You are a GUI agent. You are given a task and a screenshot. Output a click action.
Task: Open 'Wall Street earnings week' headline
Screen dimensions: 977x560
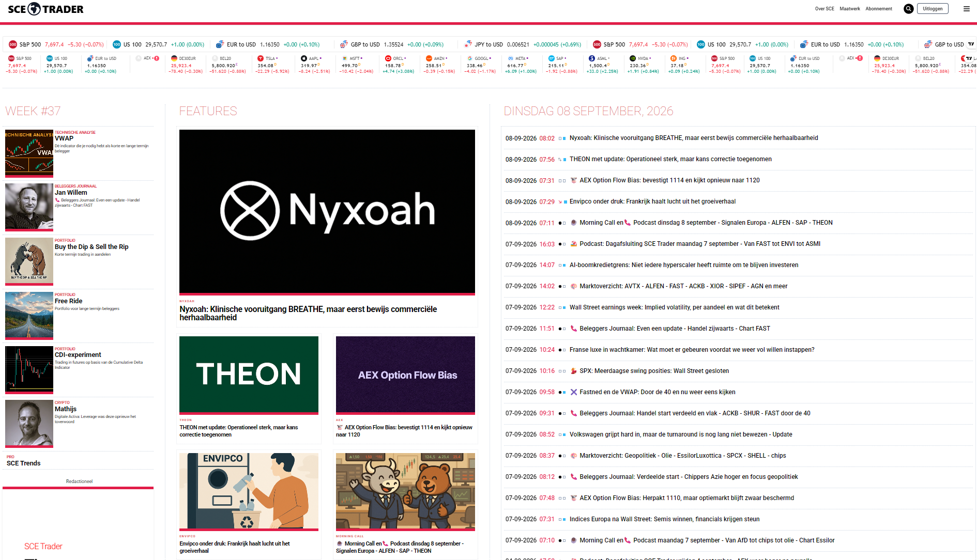(675, 307)
